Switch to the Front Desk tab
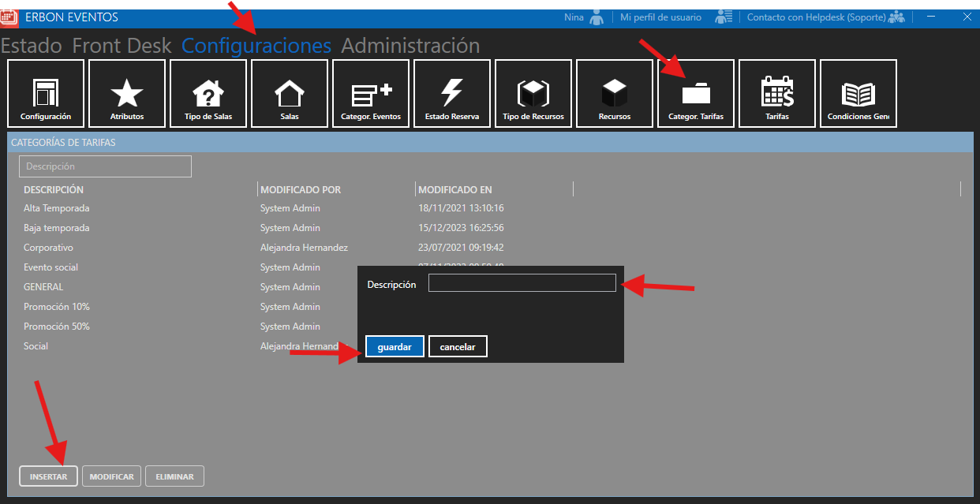This screenshot has width=980, height=504. tap(122, 46)
